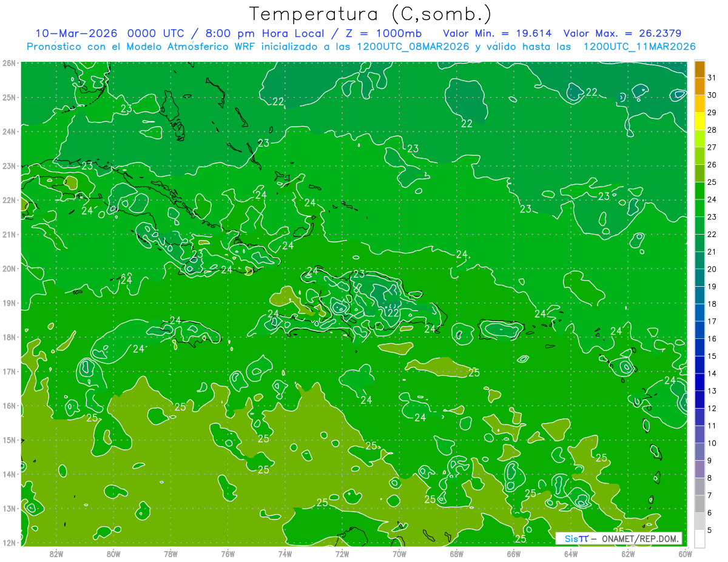Click the "78W" longitude axis label
Viewport: 728px width, 562px height.
click(170, 553)
